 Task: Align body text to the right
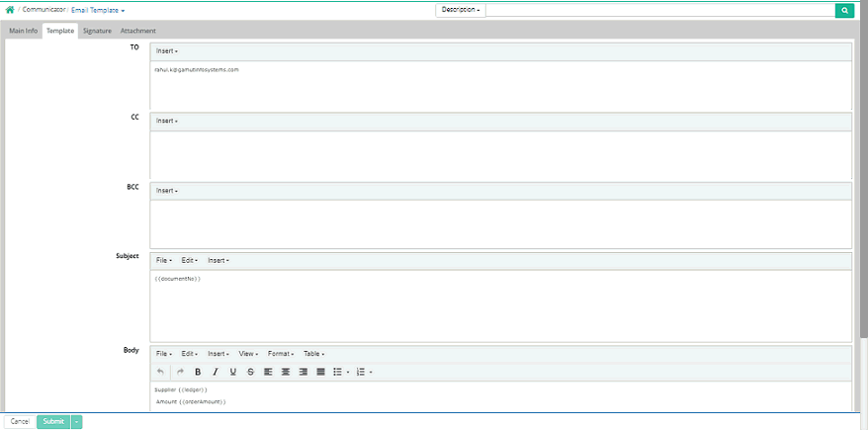pyautogui.click(x=304, y=372)
